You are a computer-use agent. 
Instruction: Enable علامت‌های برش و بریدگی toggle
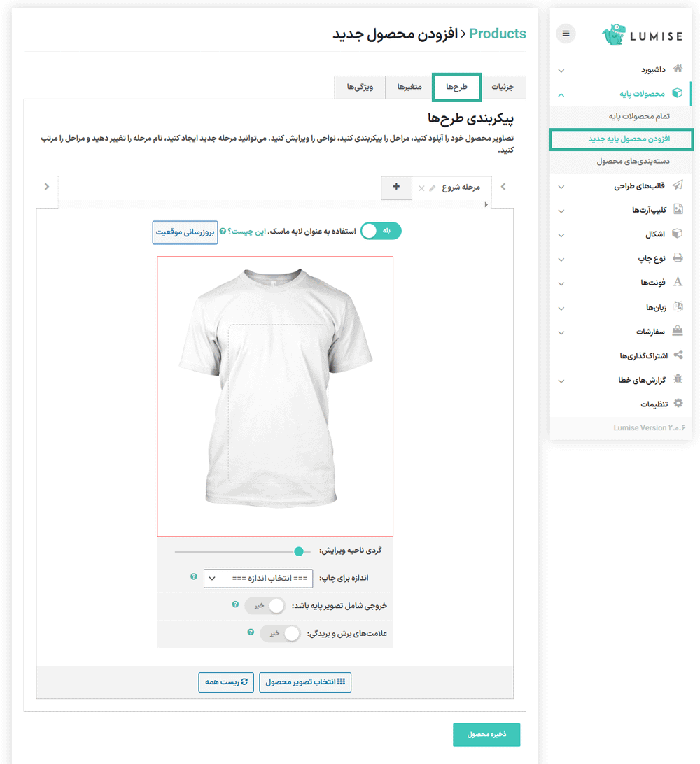pyautogui.click(x=280, y=633)
